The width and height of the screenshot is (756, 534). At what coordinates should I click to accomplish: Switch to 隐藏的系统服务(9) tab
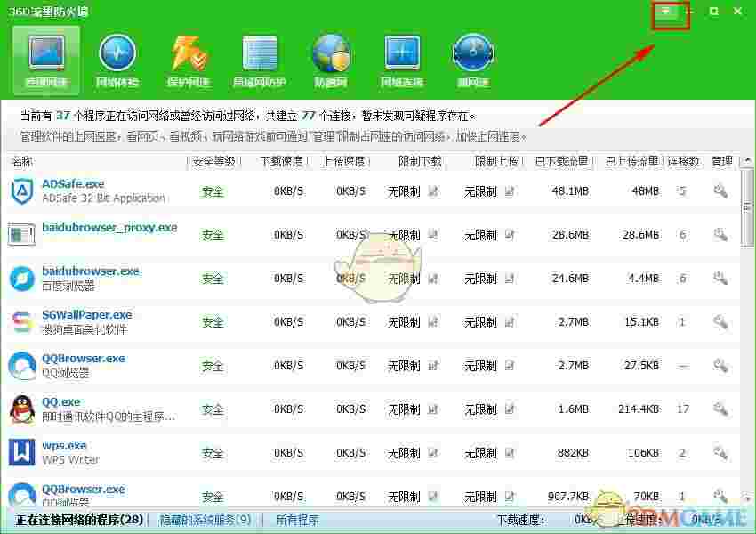coord(205,520)
